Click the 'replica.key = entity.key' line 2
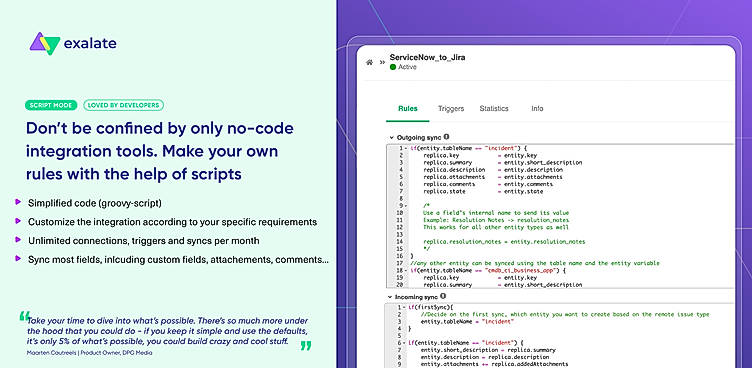This screenshot has height=368, width=752. [x=480, y=155]
